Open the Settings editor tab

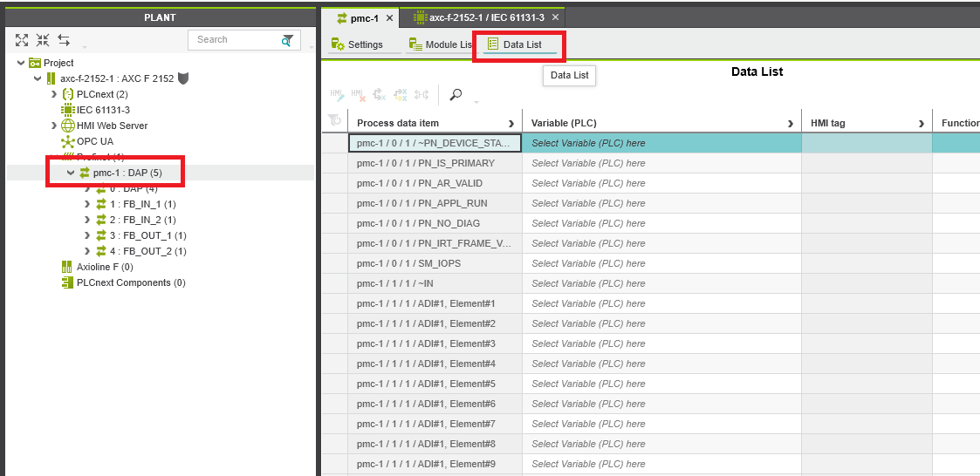[357, 44]
